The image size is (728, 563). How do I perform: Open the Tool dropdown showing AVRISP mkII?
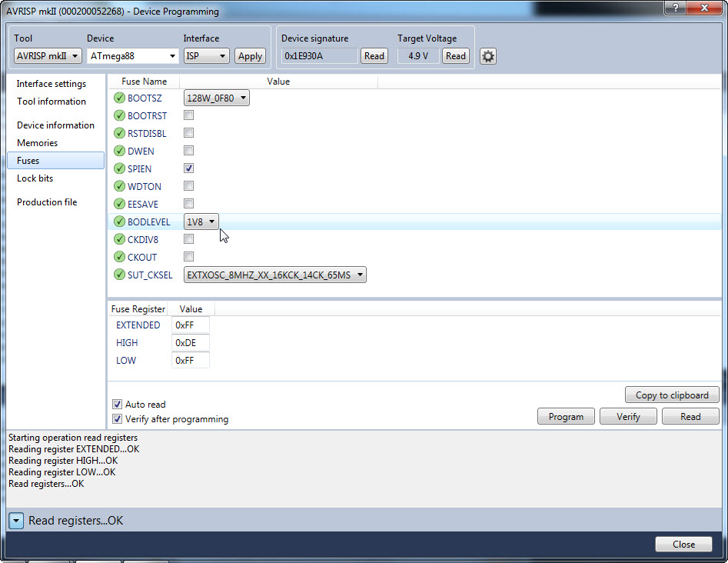[48, 55]
